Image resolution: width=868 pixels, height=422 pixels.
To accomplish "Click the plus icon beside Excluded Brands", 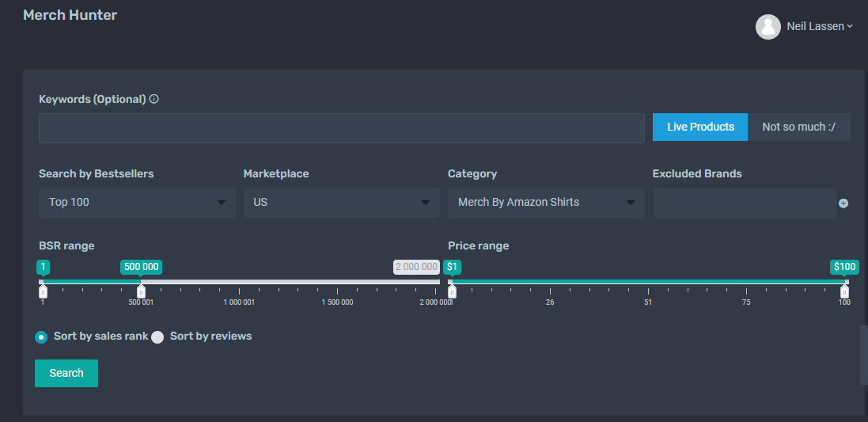I will click(843, 203).
